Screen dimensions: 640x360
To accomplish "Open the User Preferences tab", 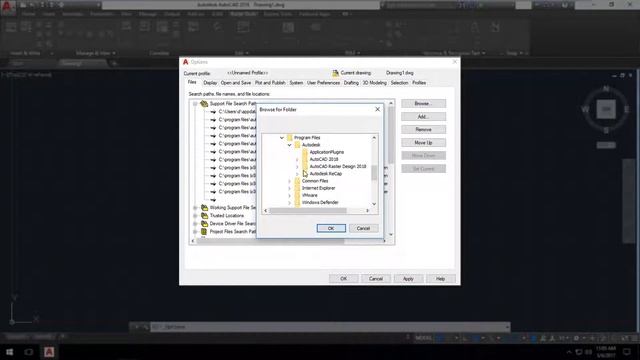I will click(x=323, y=83).
